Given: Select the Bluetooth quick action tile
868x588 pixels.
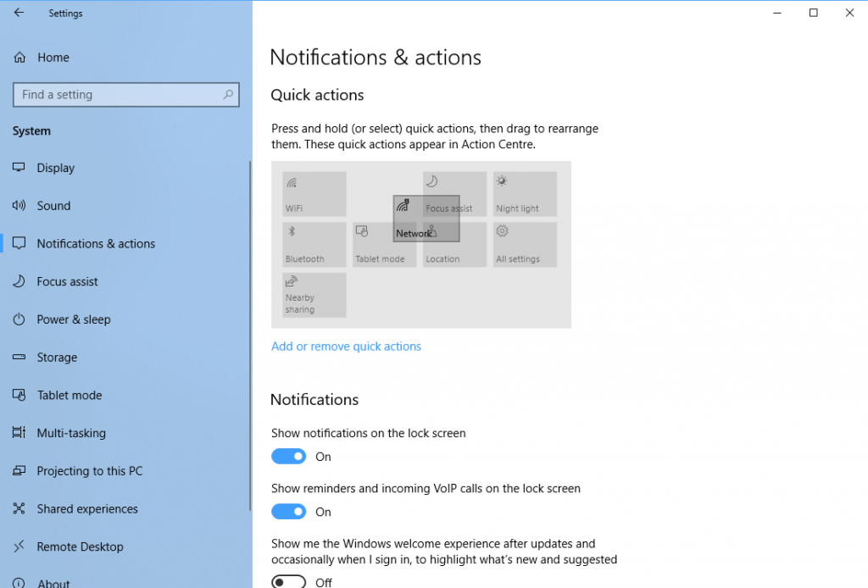Looking at the screenshot, I should (x=314, y=245).
